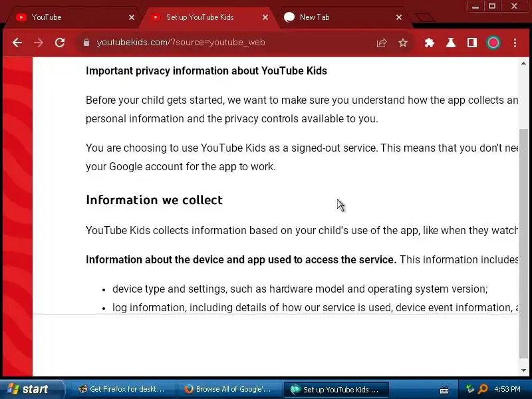
Task: Click the magnifier search tray icon
Action: click(x=483, y=389)
